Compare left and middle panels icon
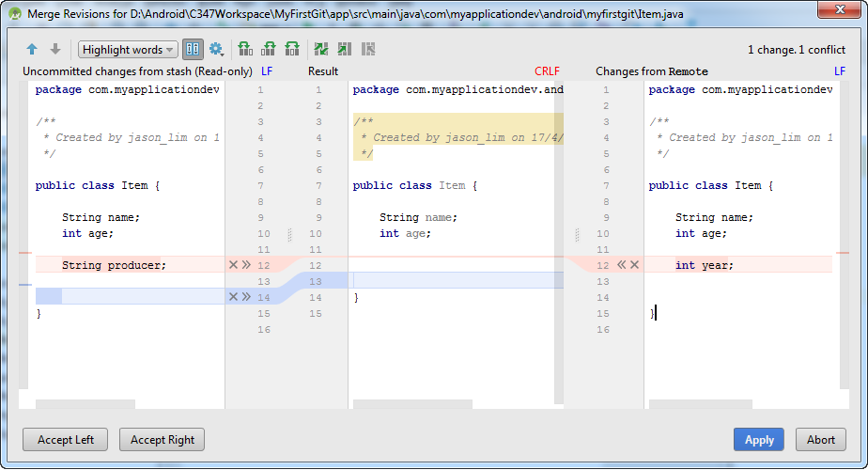The image size is (868, 470). click(245, 49)
